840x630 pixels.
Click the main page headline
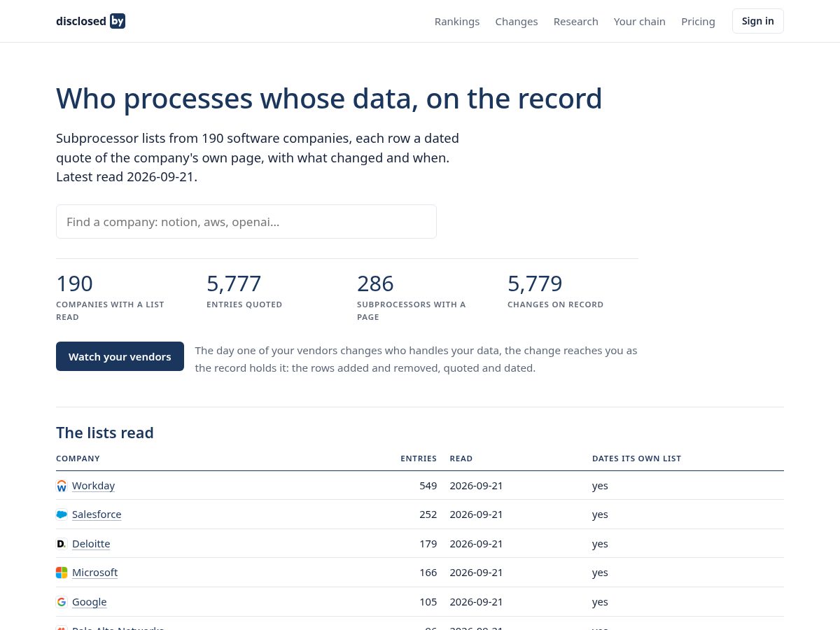click(329, 98)
